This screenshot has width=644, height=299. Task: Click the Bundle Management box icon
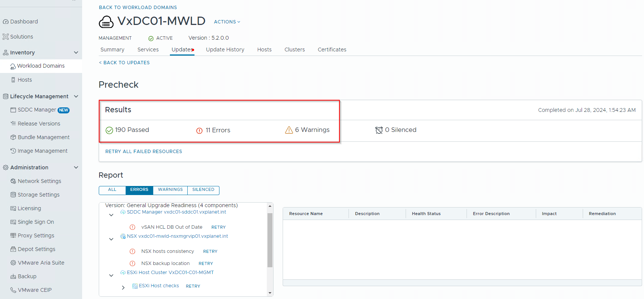coord(13,137)
